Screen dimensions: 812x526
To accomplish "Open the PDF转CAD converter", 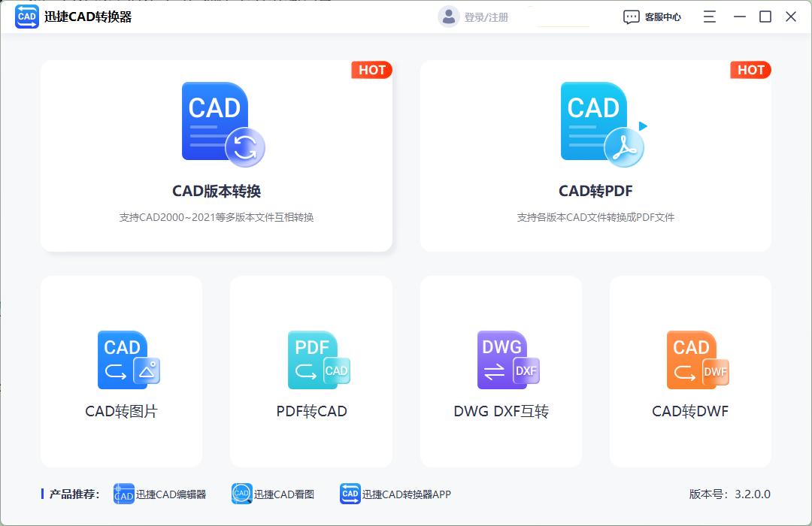I will pyautogui.click(x=311, y=370).
